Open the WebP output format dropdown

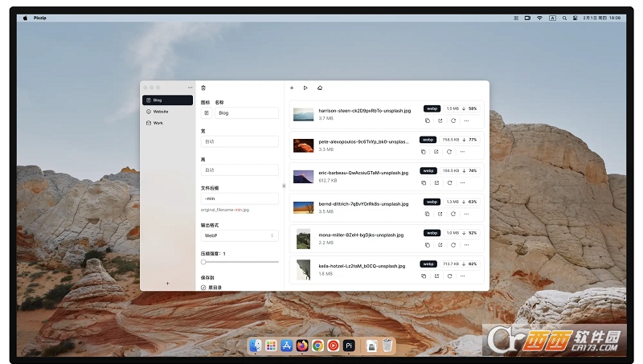tap(240, 235)
